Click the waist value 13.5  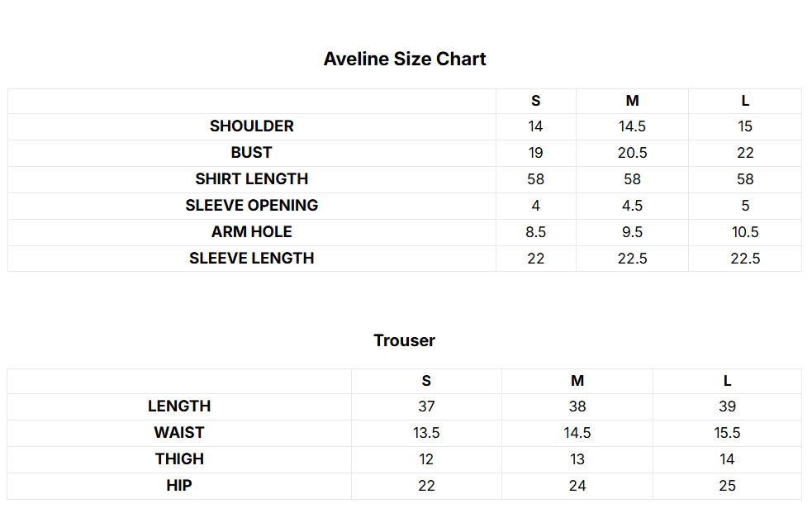coord(426,433)
